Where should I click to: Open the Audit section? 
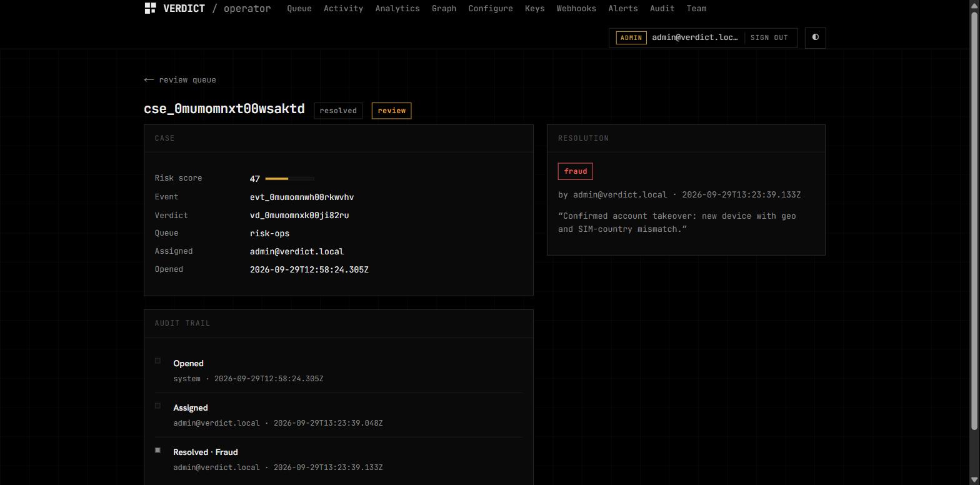tap(662, 9)
